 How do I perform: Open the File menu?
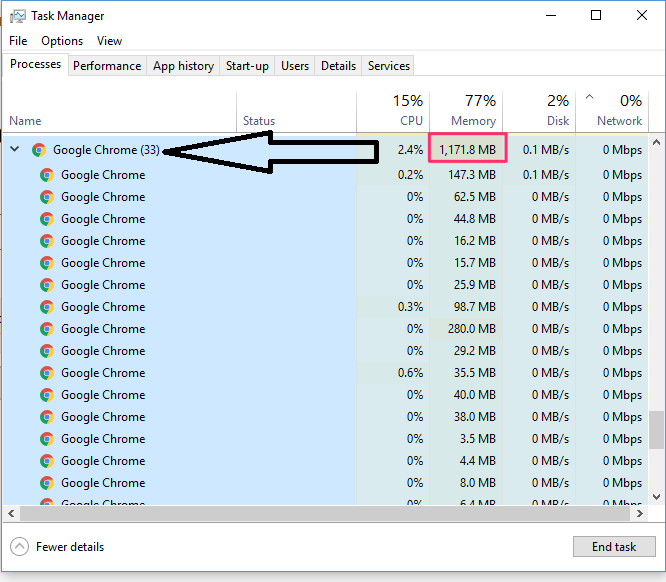[18, 41]
